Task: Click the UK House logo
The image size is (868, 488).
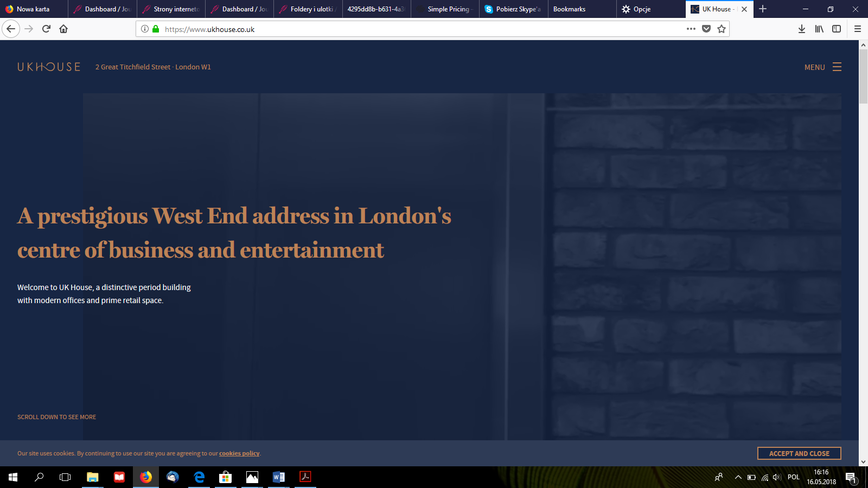Action: 49,67
